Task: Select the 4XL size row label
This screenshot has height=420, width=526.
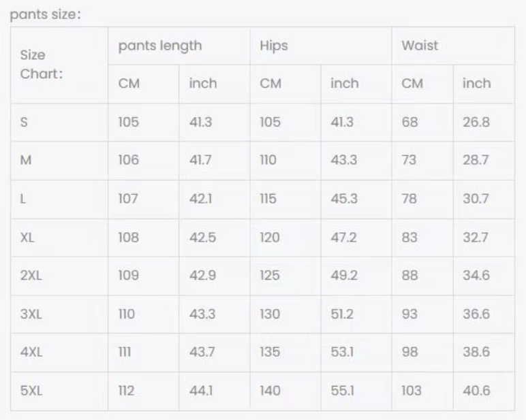Action: [x=59, y=353]
